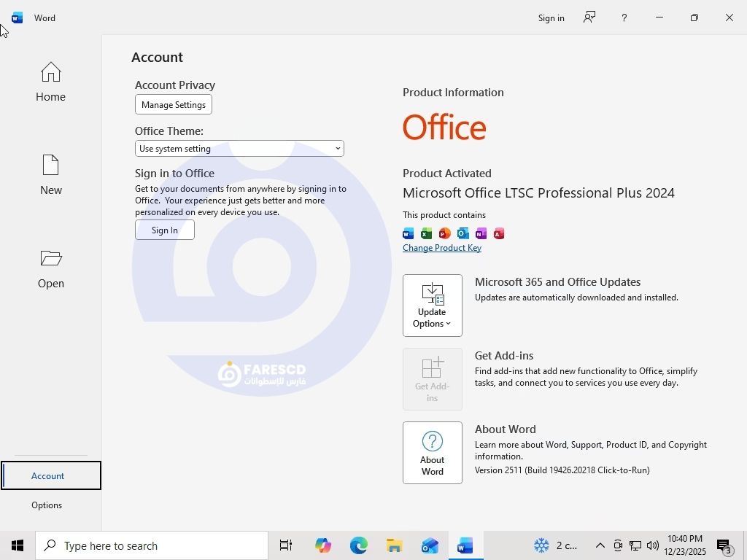This screenshot has width=747, height=560.
Task: Click the feedback icon in title bar
Action: pos(589,17)
